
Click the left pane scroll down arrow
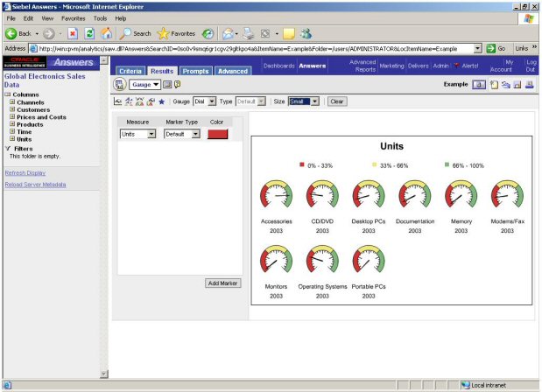click(x=103, y=374)
